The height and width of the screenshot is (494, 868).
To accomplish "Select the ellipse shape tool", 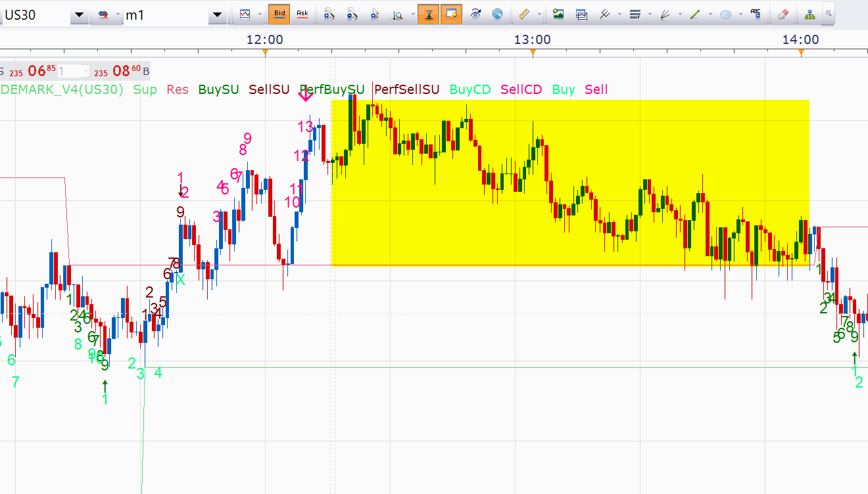I will 726,14.
